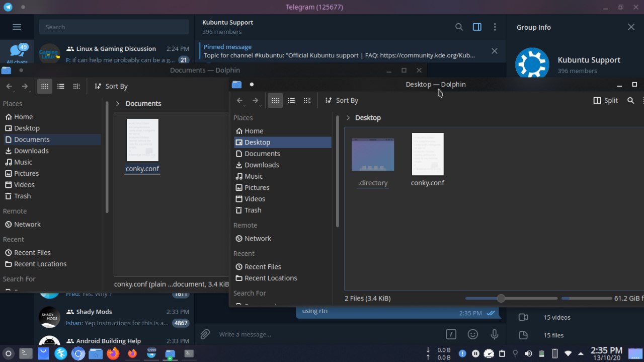Select the All chats folder in Telegram
644x362 pixels.
pos(17,53)
